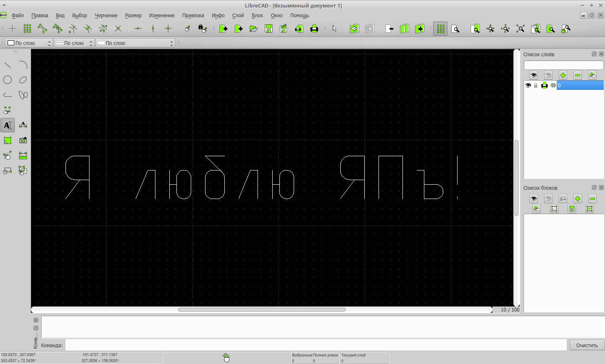The width and height of the screenshot is (605, 364).
Task: Click the vertical canvas scrollbar handle
Action: coord(517,178)
